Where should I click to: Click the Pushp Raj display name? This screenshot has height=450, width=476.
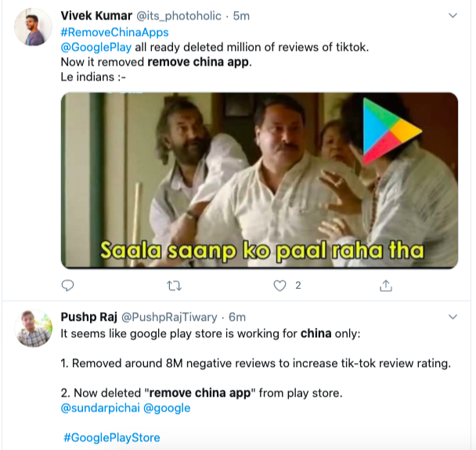click(x=87, y=317)
